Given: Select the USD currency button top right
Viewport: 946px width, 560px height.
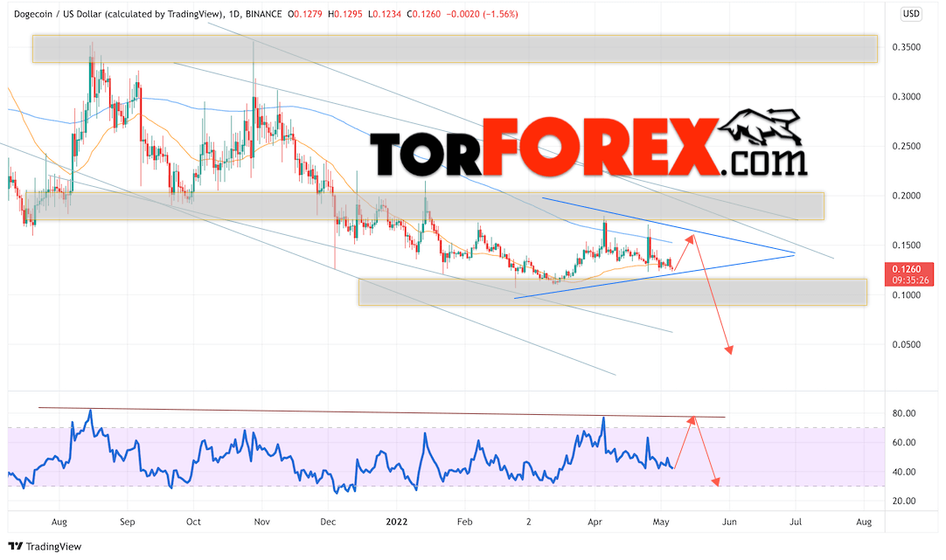Looking at the screenshot, I should 910,14.
